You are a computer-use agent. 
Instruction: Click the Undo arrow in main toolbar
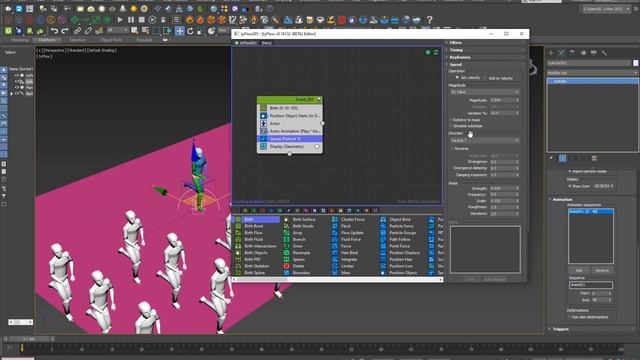(x=54, y=31)
